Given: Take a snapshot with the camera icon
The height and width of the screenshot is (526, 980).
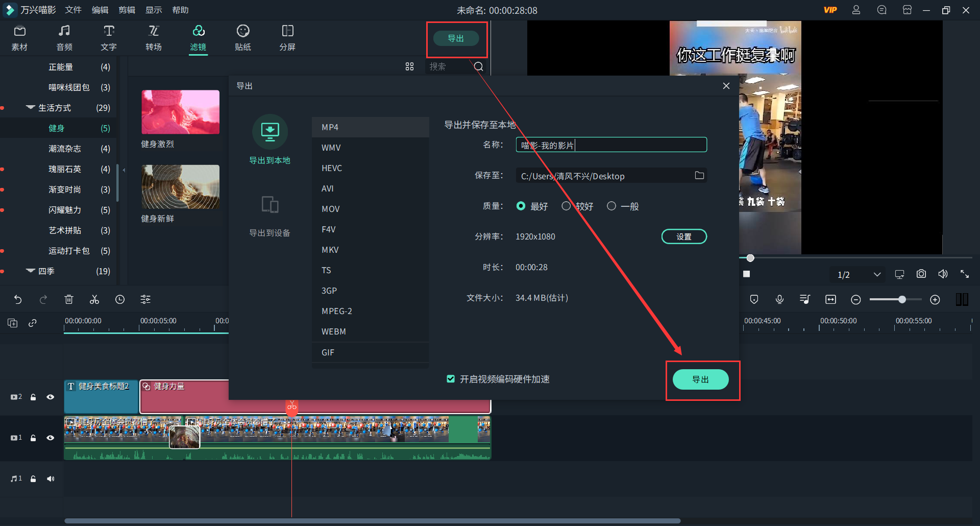Looking at the screenshot, I should pos(921,274).
